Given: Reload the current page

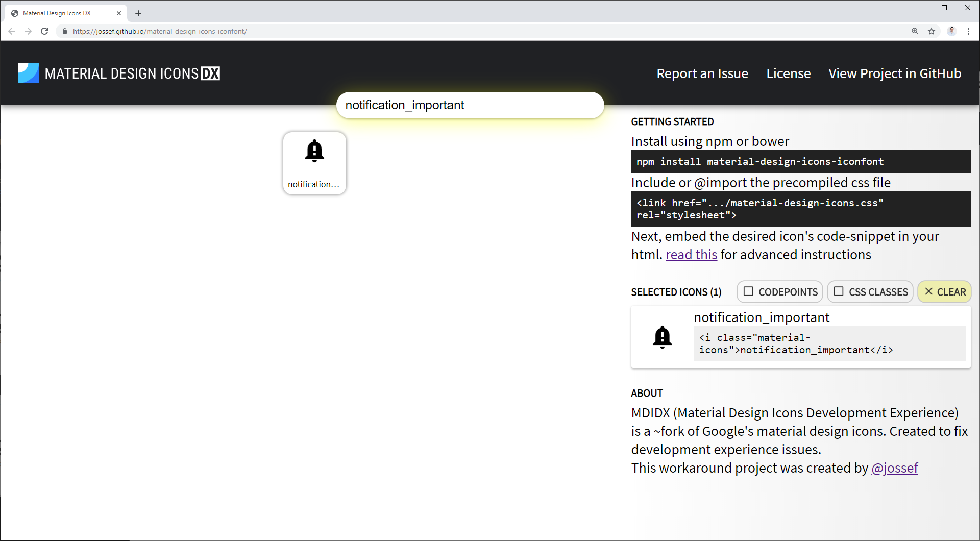Looking at the screenshot, I should point(44,31).
